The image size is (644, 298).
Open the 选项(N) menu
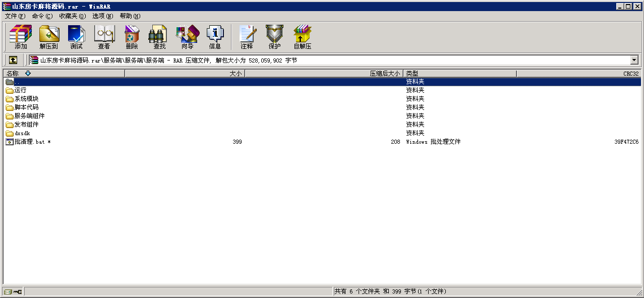coord(102,16)
